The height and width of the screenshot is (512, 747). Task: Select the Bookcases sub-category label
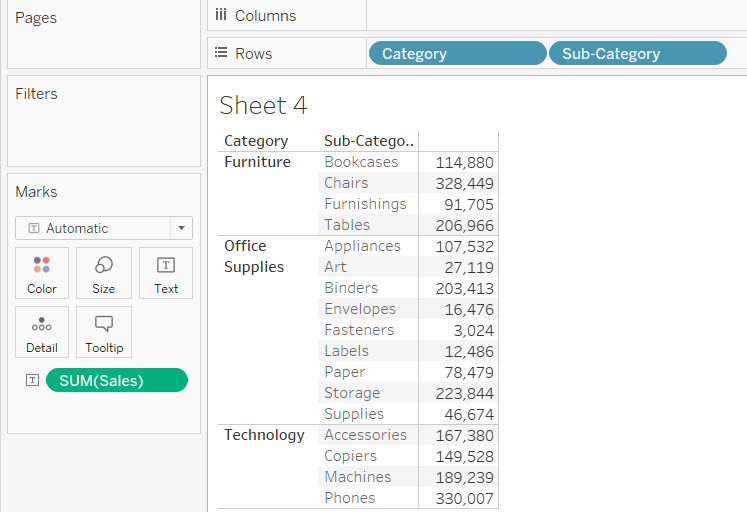pos(361,162)
